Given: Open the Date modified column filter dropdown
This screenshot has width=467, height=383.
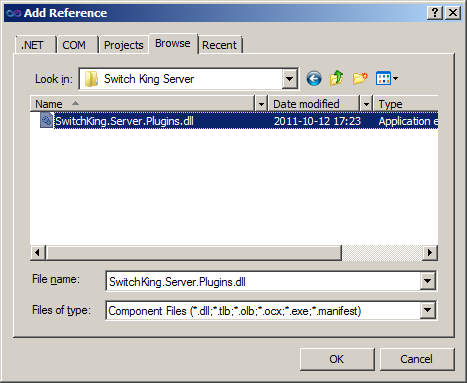Looking at the screenshot, I should (366, 104).
